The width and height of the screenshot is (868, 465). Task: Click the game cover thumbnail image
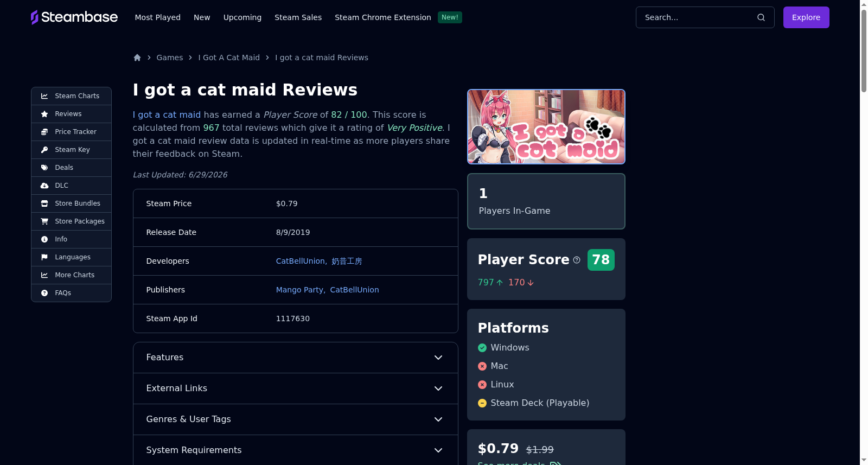[546, 126]
